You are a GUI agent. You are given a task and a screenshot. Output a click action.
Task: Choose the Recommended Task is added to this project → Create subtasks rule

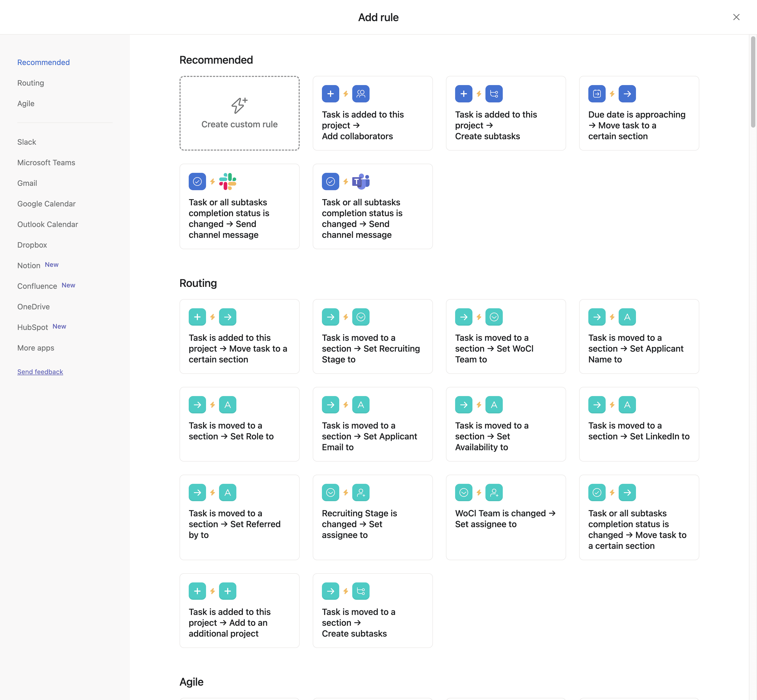point(506,113)
